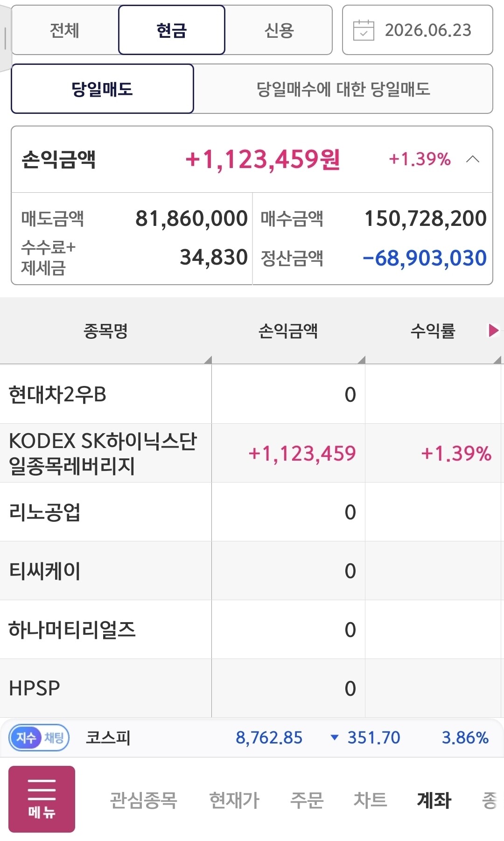Viewport: 504px width, 841px height.
Task: Show more columns with pink arrow
Action: point(493,330)
